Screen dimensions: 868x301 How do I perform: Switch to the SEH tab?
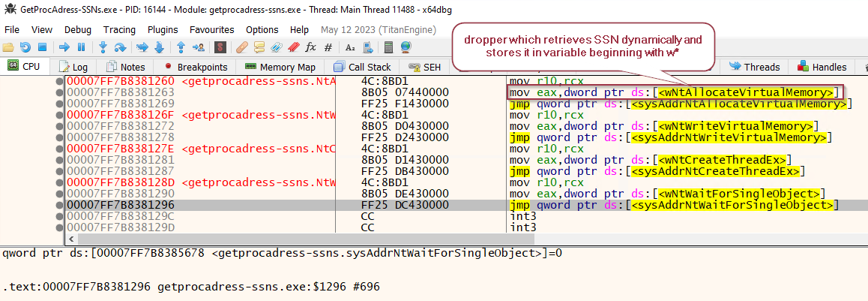point(425,67)
